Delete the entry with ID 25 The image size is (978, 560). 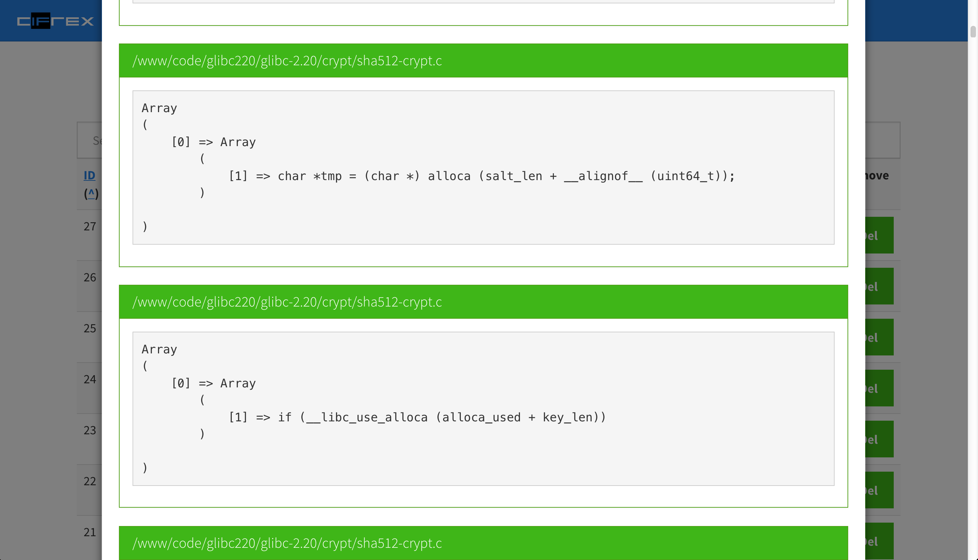[879, 337]
